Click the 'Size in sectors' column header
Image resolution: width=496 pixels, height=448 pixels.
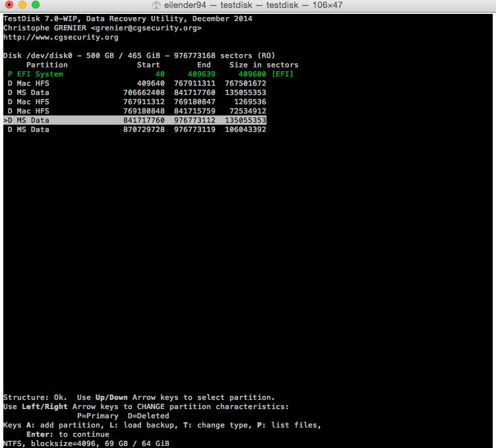click(264, 65)
